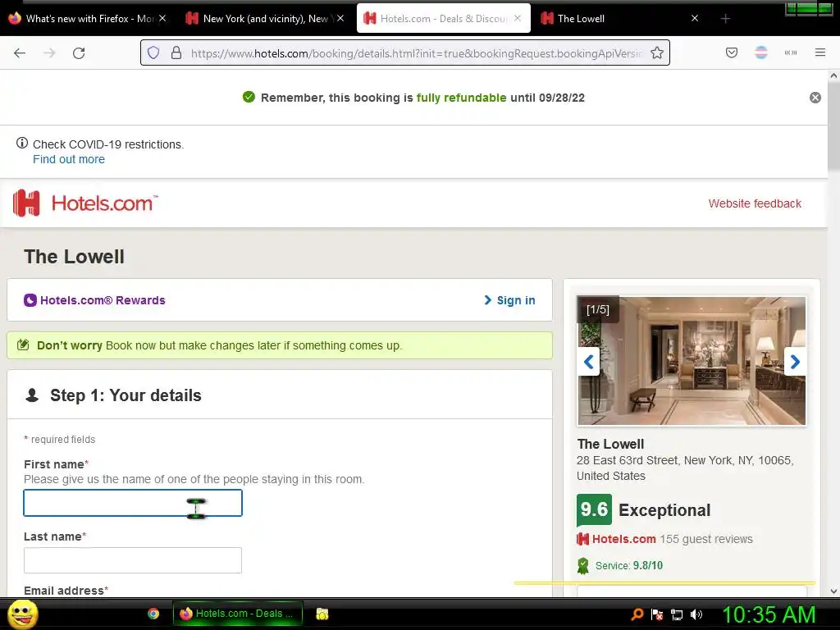Close the 'What's new with Firefox' tab

163,18
